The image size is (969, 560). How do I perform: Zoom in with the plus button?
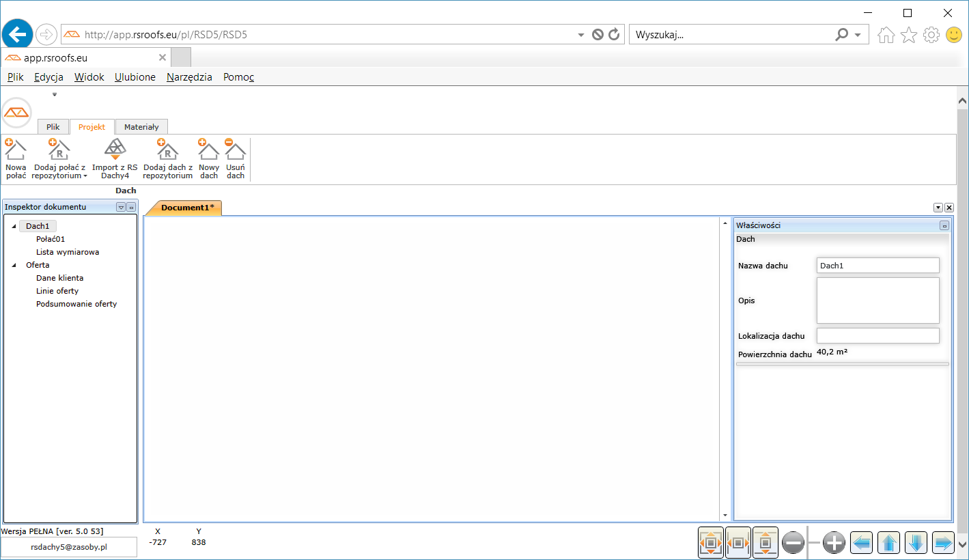834,543
